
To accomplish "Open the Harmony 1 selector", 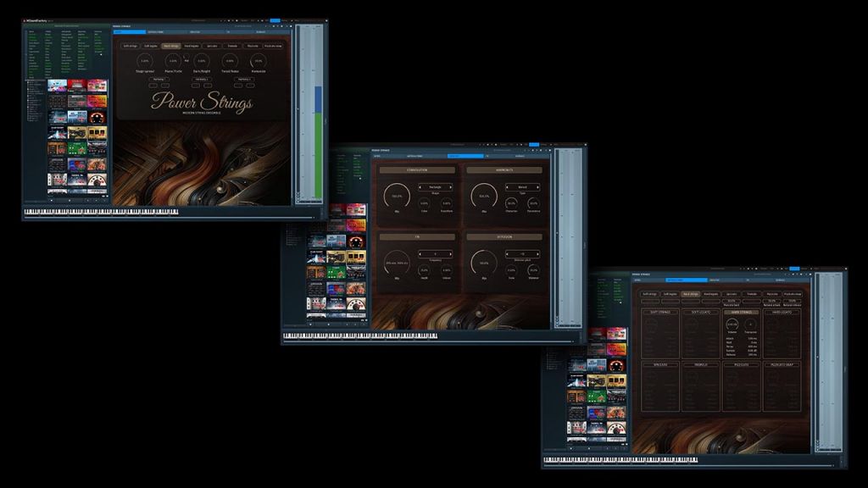I will [x=159, y=79].
